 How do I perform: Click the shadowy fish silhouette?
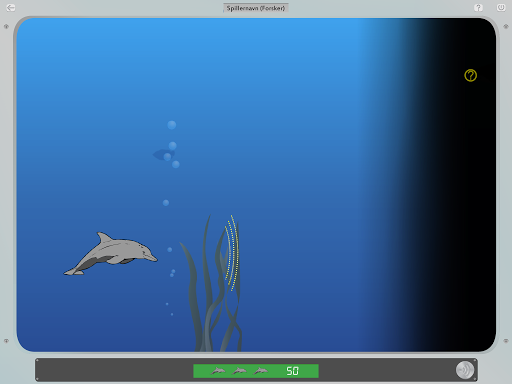(163, 155)
